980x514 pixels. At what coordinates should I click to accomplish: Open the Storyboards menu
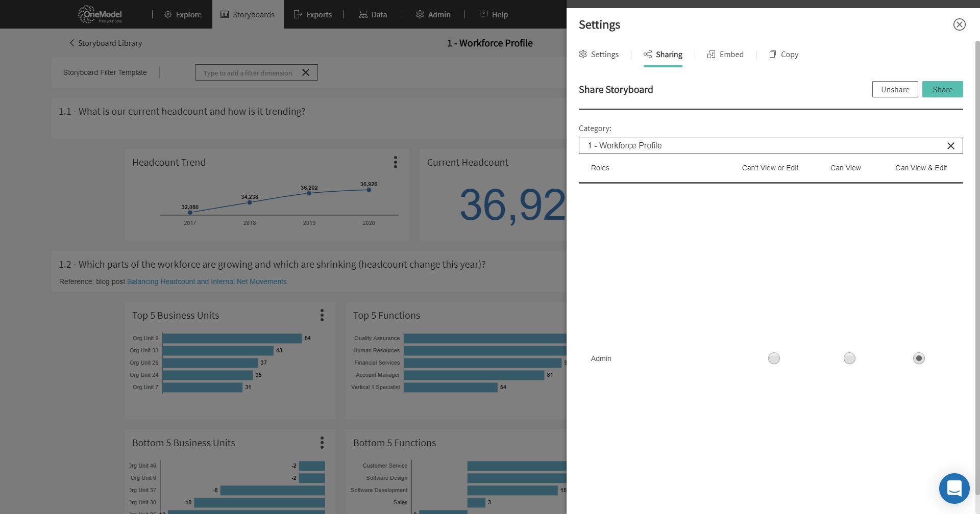pyautogui.click(x=248, y=14)
